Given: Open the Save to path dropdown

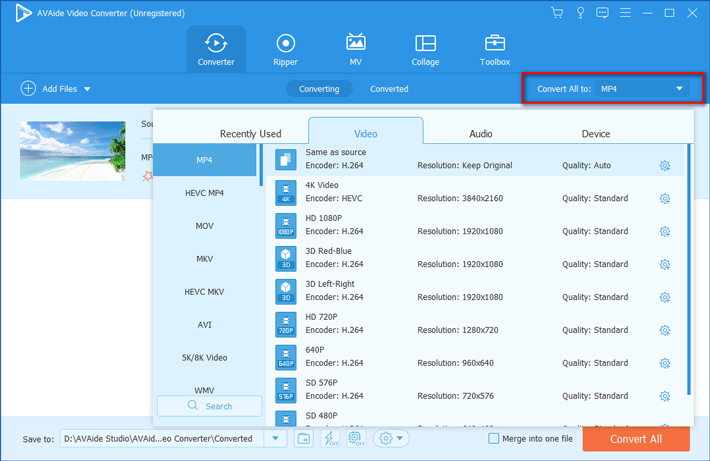Looking at the screenshot, I should point(275,438).
